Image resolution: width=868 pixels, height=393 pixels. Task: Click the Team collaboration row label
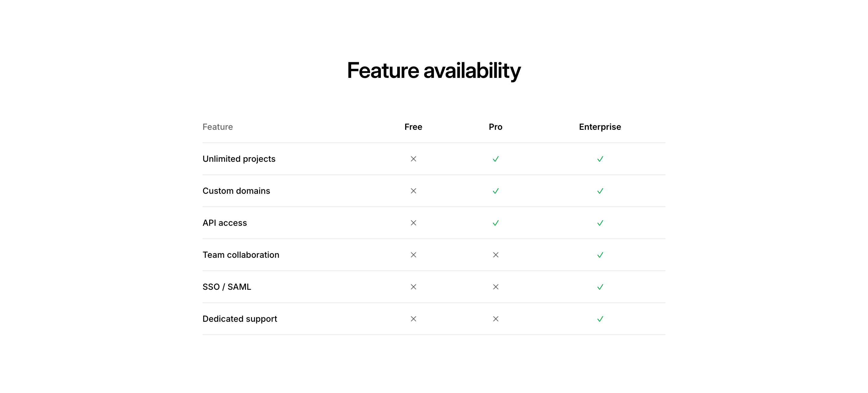(x=241, y=255)
